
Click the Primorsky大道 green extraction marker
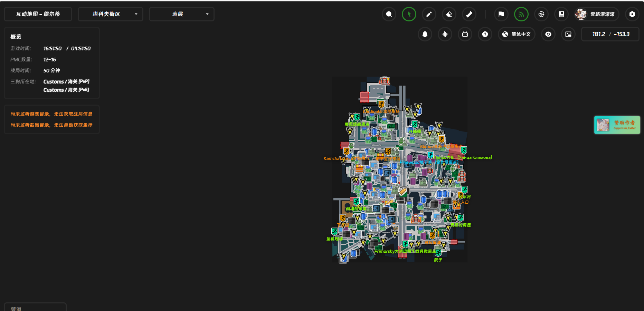pos(405,244)
